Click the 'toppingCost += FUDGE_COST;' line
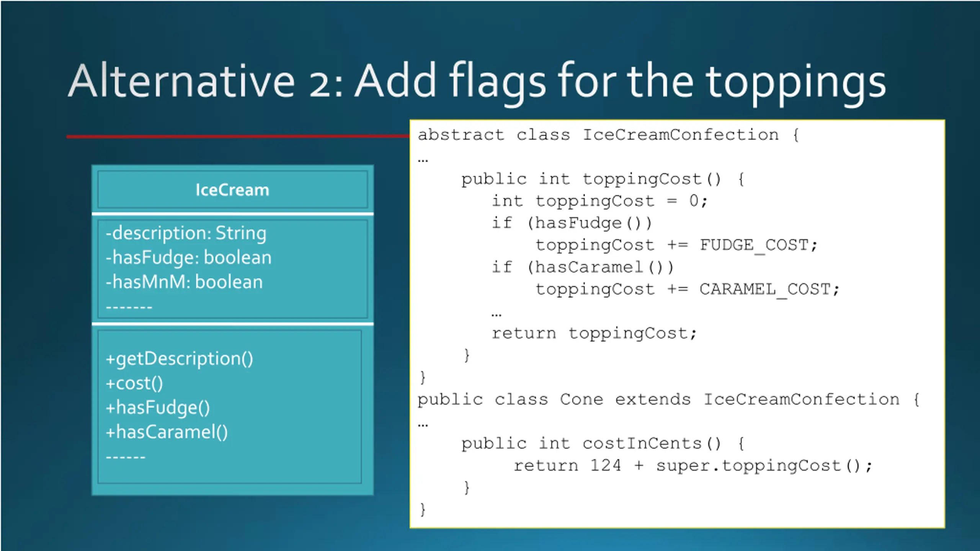This screenshot has height=551, width=980. pyautogui.click(x=676, y=246)
